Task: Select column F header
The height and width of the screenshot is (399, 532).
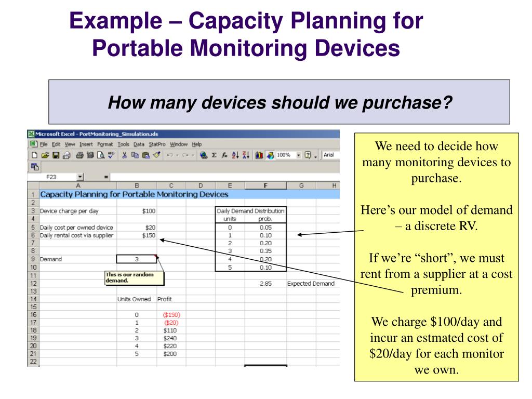Action: pyautogui.click(x=265, y=185)
